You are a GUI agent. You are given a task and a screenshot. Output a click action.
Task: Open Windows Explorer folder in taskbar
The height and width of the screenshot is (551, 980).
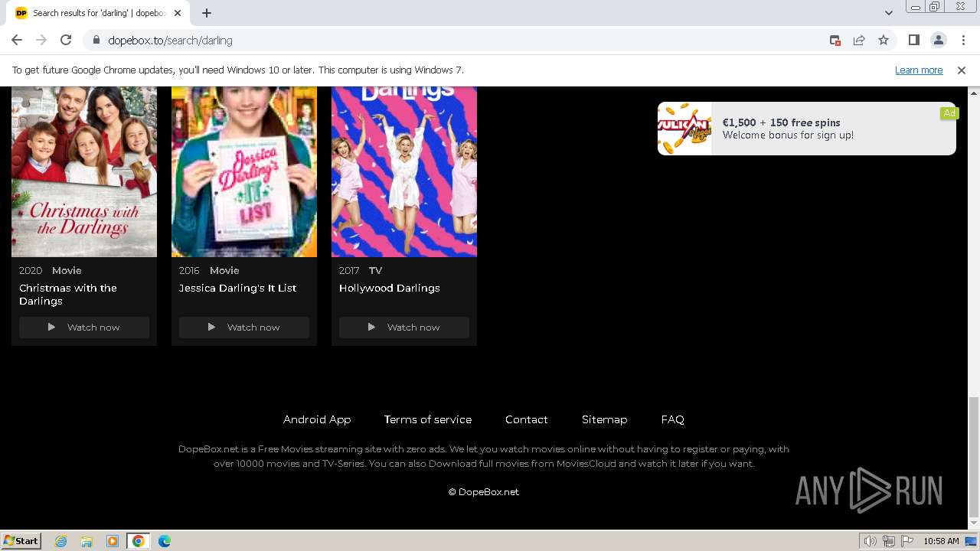[87, 541]
